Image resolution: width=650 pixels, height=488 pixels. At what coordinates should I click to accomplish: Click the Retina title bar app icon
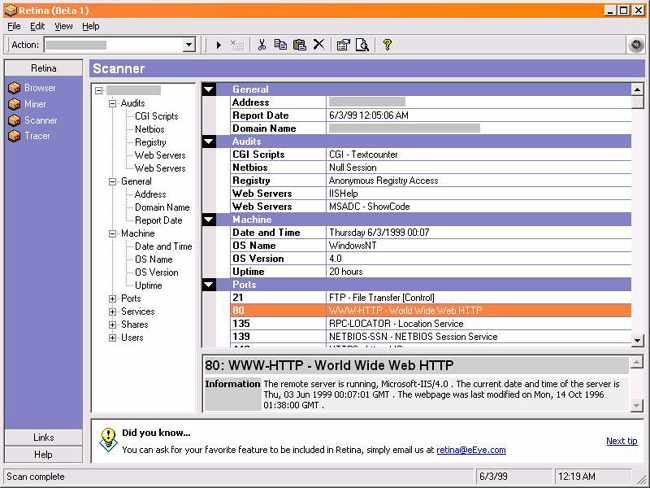pos(10,10)
